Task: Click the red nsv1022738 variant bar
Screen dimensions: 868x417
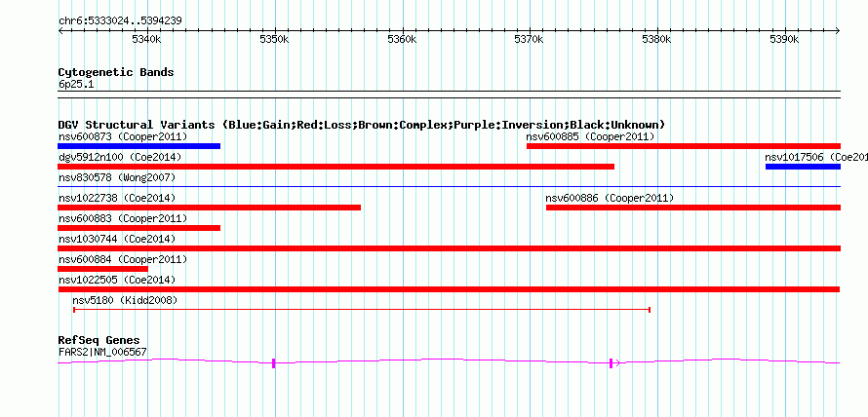Action: click(210, 208)
